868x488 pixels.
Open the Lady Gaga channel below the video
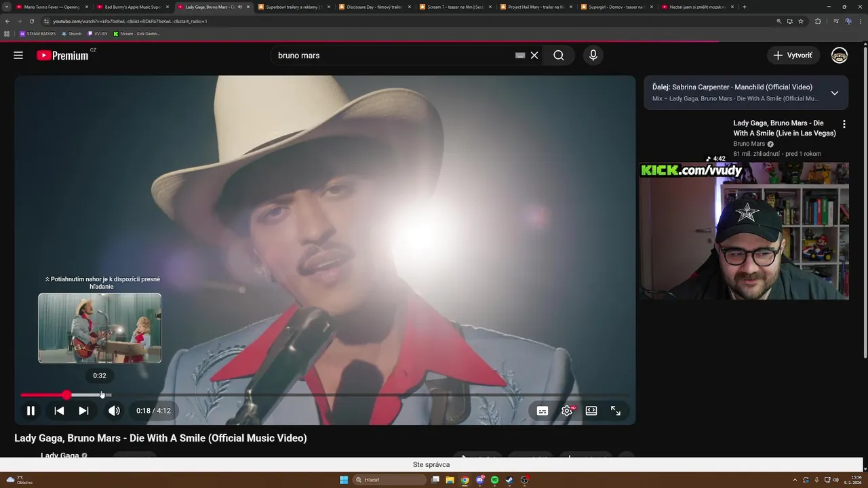[x=60, y=455]
